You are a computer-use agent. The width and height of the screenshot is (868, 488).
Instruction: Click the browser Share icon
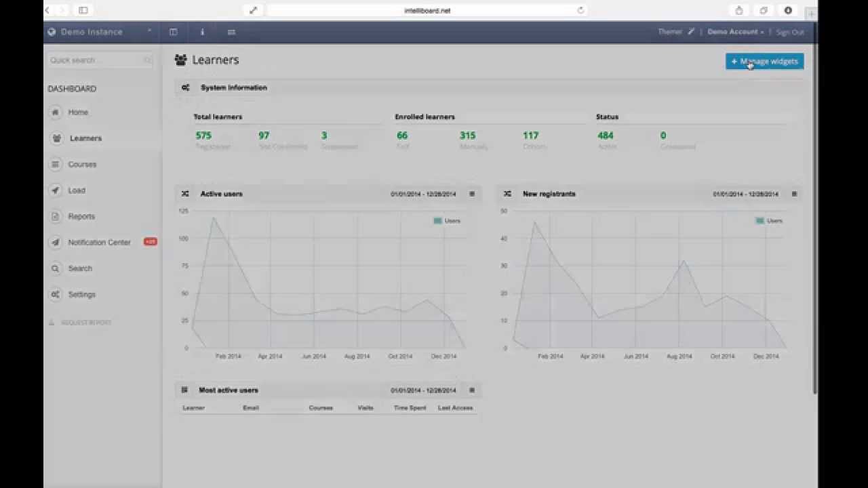pos(739,10)
